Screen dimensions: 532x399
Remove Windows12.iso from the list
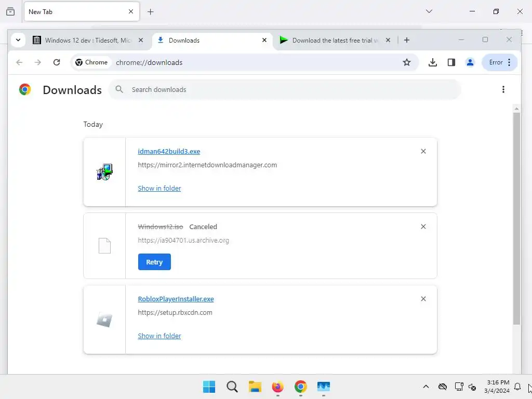click(423, 227)
